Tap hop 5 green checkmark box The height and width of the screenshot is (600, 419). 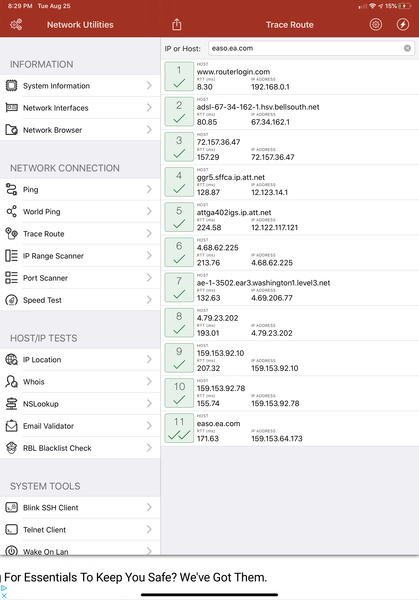click(x=179, y=217)
